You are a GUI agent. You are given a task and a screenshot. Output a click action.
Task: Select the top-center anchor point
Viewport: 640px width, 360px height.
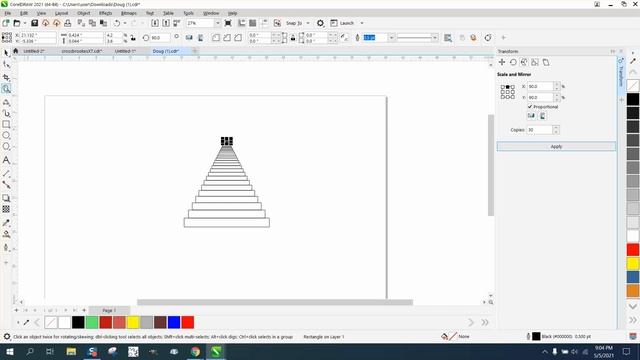point(507,87)
